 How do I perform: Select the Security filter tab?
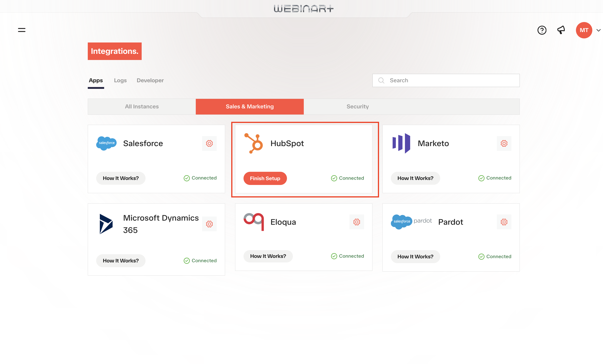357,107
